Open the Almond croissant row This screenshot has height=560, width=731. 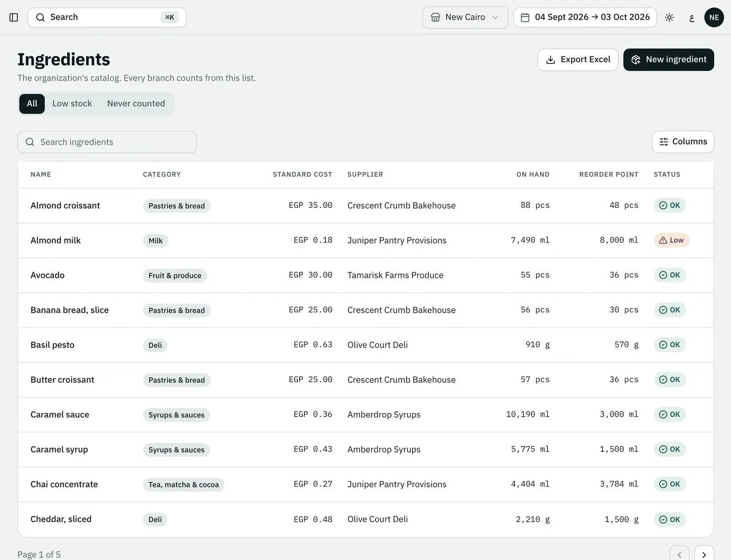pyautogui.click(x=365, y=206)
